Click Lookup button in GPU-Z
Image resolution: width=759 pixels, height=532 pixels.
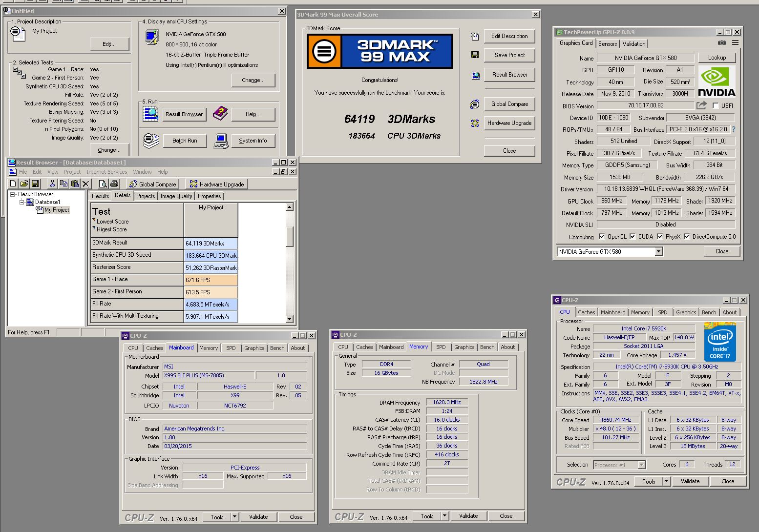point(717,58)
